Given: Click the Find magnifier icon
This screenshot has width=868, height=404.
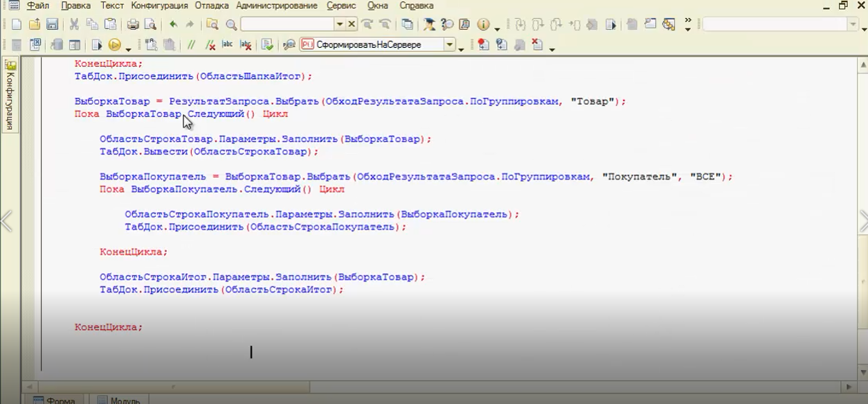Looking at the screenshot, I should tap(231, 25).
